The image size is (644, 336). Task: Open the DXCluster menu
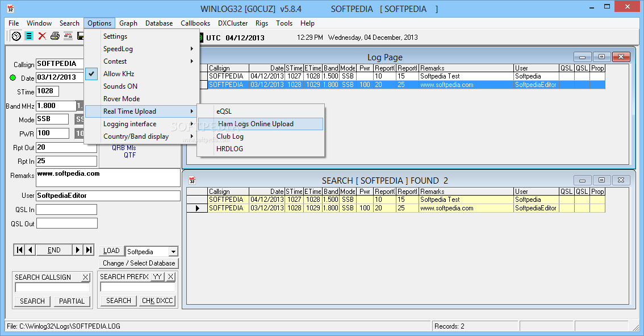click(233, 23)
